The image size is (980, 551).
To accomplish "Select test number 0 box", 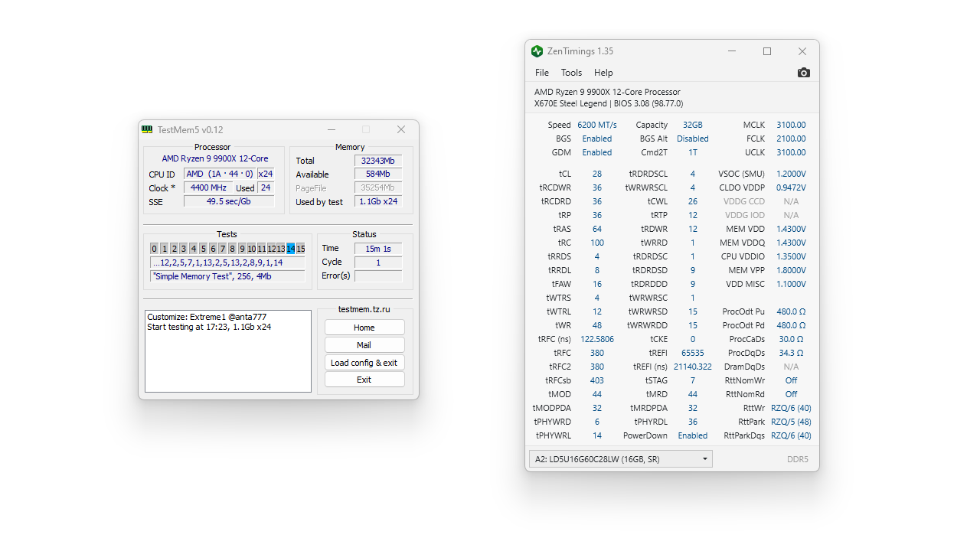I will (x=155, y=249).
